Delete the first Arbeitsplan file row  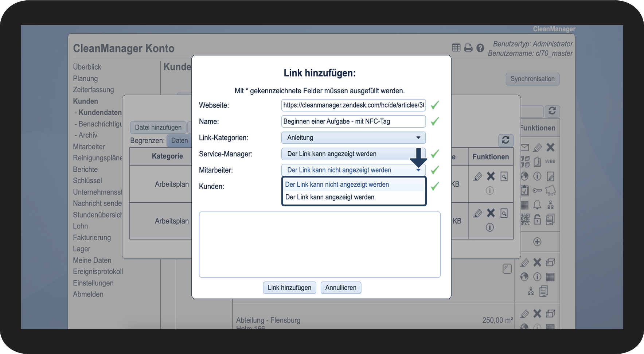491,176
